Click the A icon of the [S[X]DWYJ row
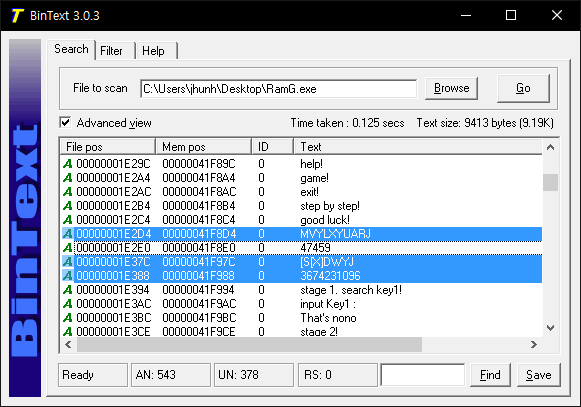This screenshot has height=407, width=581. point(67,262)
